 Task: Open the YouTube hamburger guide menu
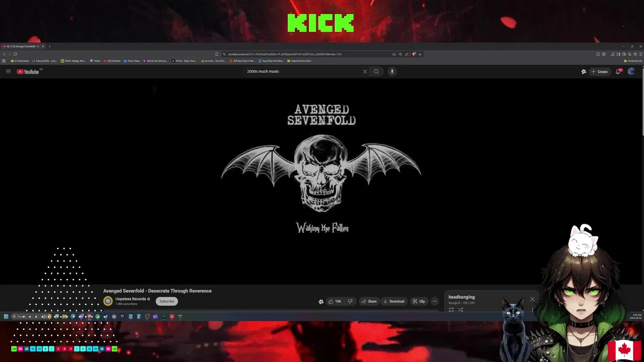(8, 71)
